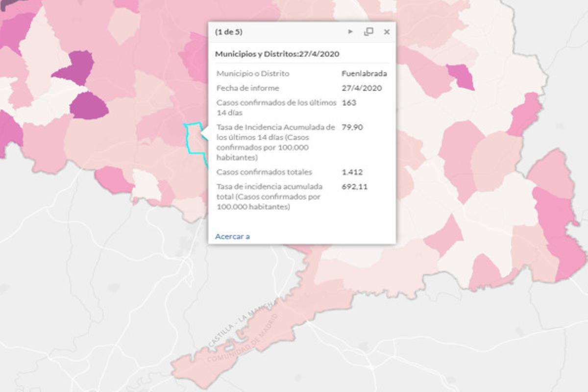Click the 'Municipios y Distritos:27/4/2020' popup title
The width and height of the screenshot is (588, 392).
tap(277, 54)
